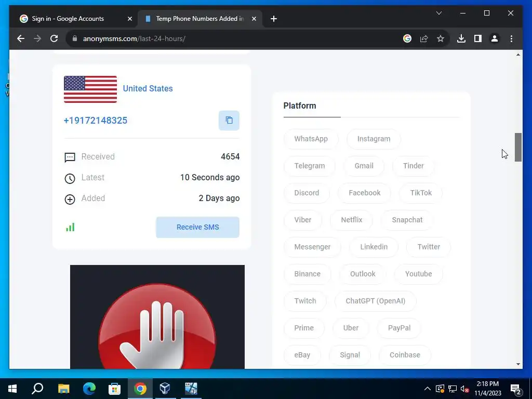This screenshot has height=399, width=532.
Task: Select the eBay platform tag
Action: 302,355
